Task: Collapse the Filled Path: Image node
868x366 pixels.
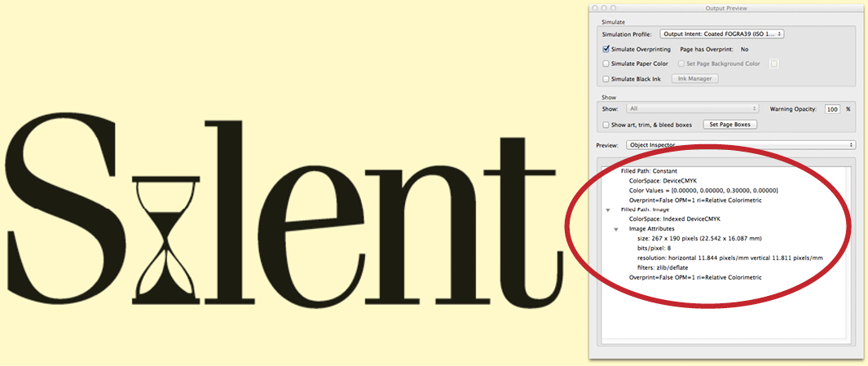Action: tap(608, 210)
